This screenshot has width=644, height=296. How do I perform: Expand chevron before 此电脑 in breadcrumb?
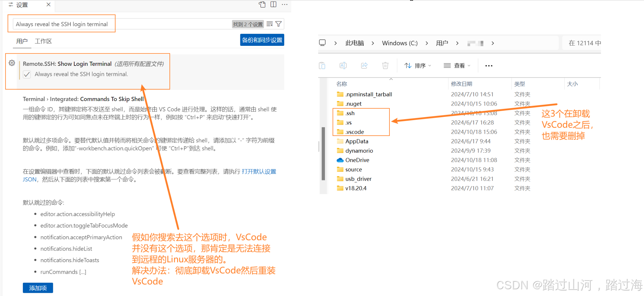(x=336, y=43)
